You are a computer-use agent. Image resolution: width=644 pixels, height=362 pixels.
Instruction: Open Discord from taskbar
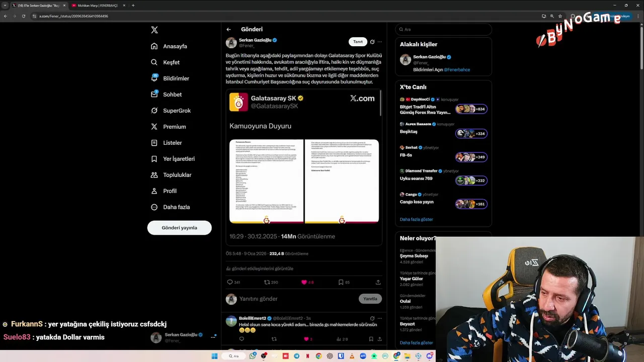(430, 356)
